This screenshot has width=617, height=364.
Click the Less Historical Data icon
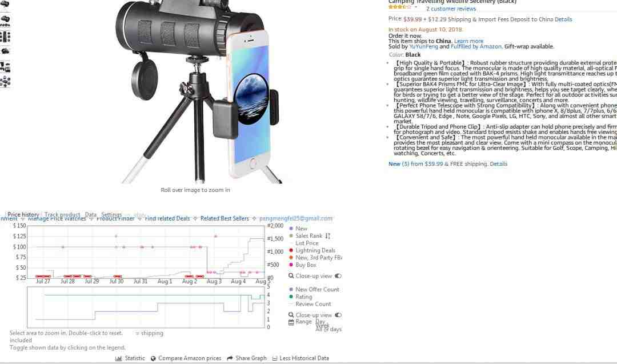coord(275,358)
